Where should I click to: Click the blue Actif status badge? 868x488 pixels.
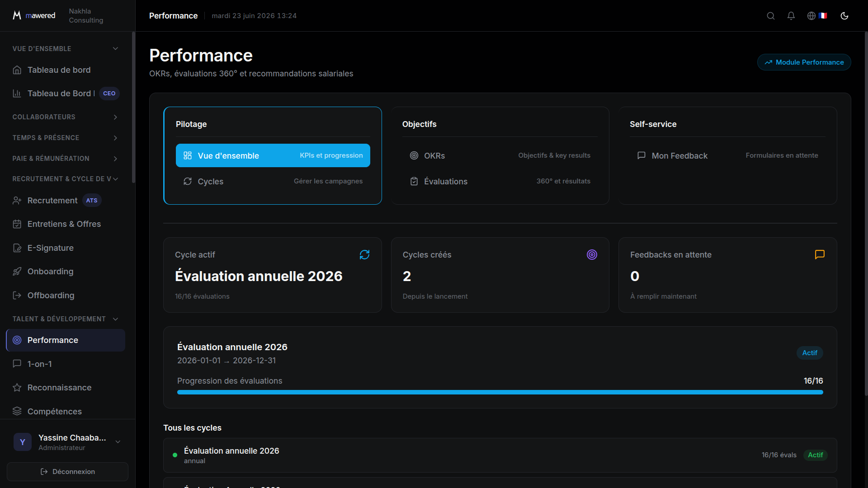[x=810, y=353]
